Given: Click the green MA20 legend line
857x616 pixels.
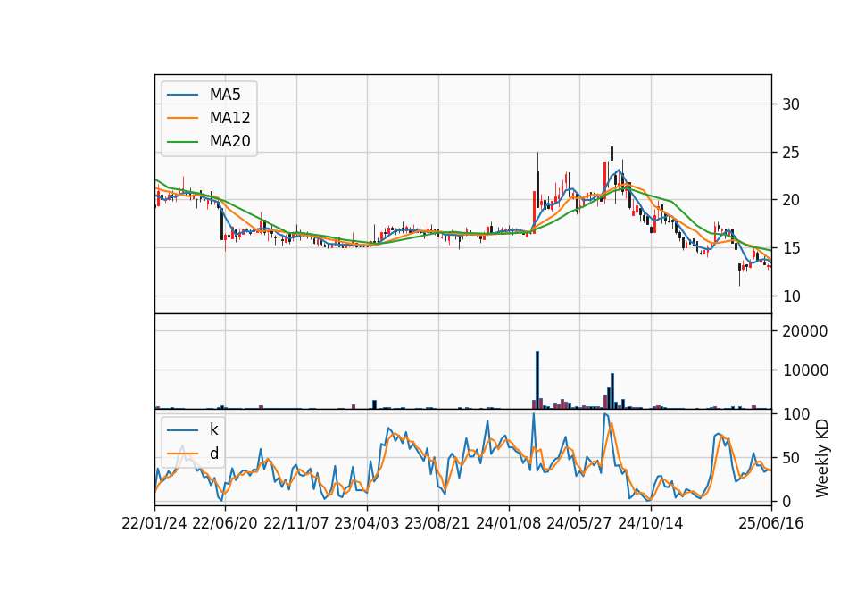Looking at the screenshot, I should [182, 141].
